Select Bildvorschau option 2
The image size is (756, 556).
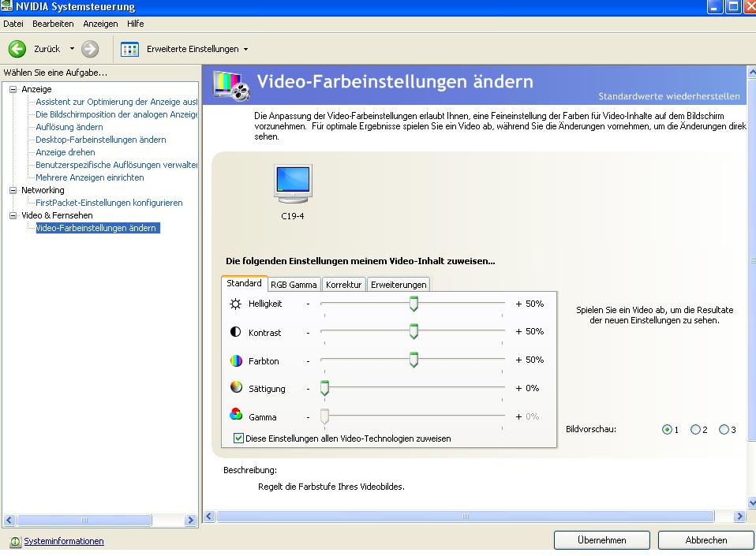click(695, 429)
